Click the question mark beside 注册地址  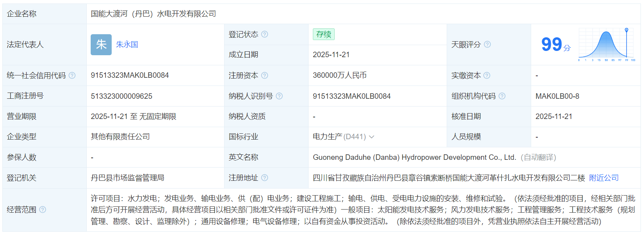[x=265, y=178]
